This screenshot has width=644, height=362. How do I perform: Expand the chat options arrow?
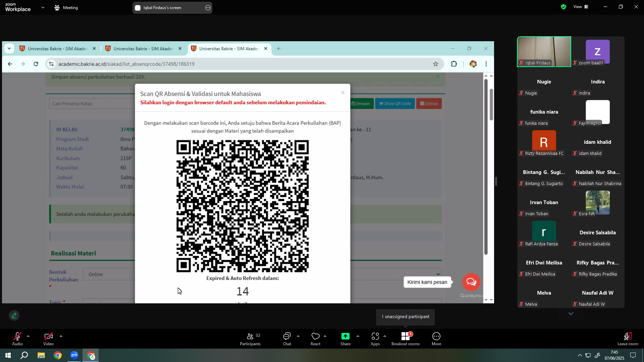point(298,336)
